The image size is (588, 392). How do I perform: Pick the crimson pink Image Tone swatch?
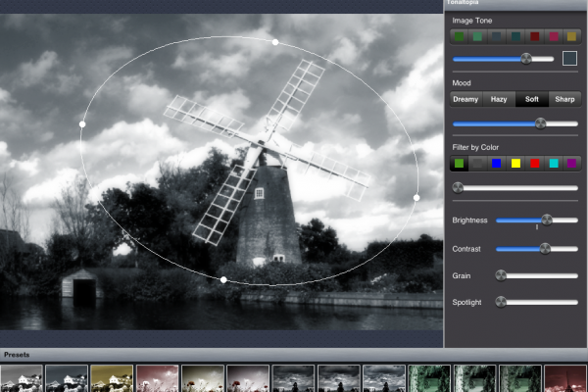pyautogui.click(x=554, y=36)
